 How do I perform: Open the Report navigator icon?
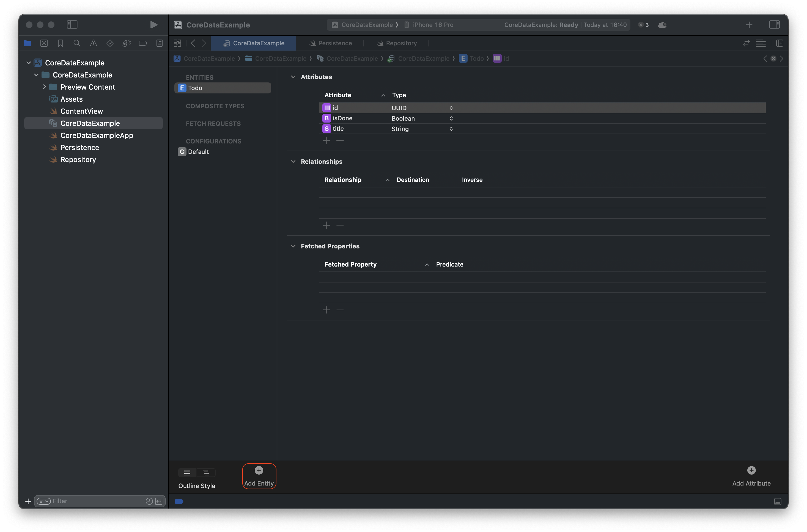[159, 43]
